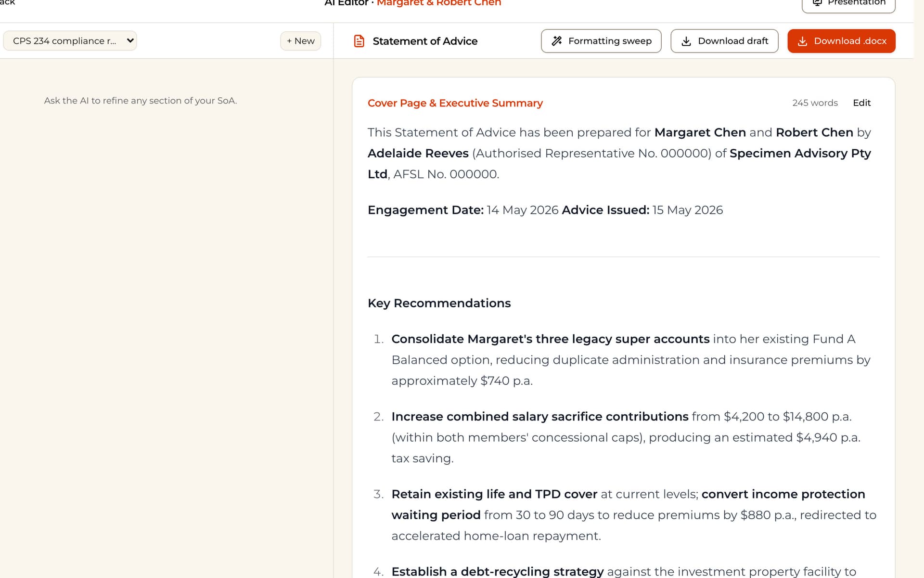This screenshot has width=924, height=578.
Task: Click 'Consolidate Margaret's three legacy super accounts'
Action: click(x=551, y=339)
